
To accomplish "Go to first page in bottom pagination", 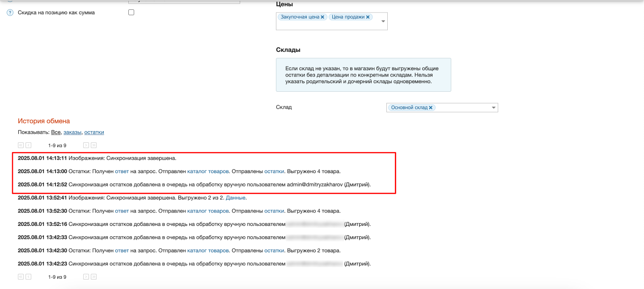I will [x=21, y=277].
